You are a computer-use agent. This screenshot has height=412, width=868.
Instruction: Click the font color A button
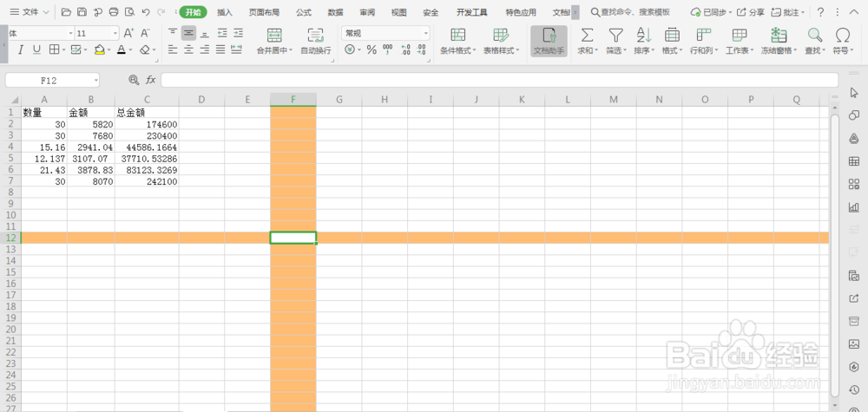pyautogui.click(x=121, y=49)
